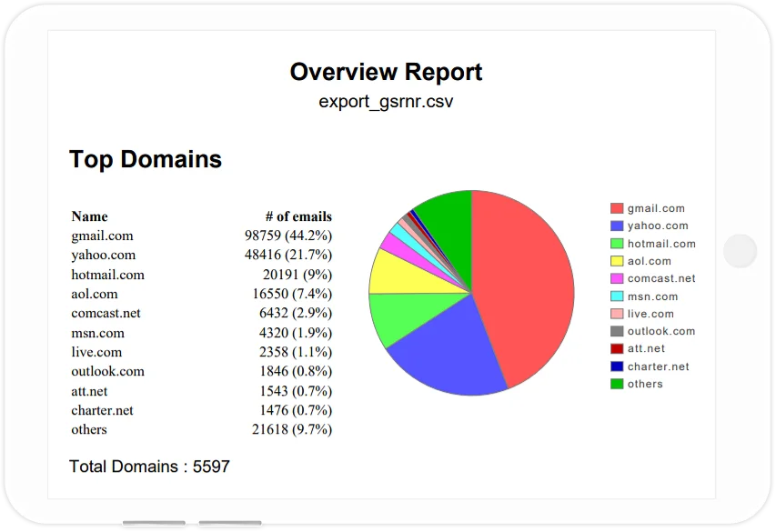Screen dimensions: 776x532
Task: Click 'outlook.com' in the table
Action: 108,372
